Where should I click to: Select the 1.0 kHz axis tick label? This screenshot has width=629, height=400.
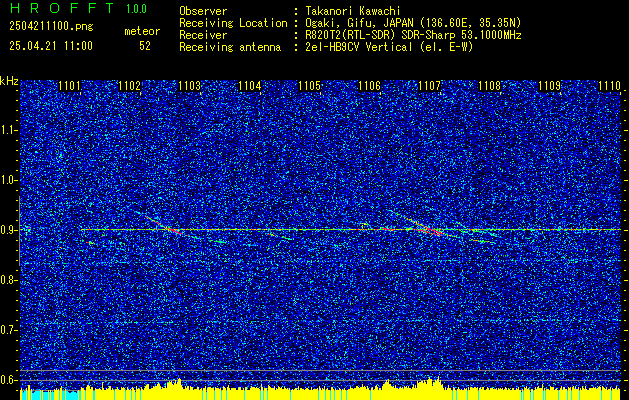click(x=8, y=180)
